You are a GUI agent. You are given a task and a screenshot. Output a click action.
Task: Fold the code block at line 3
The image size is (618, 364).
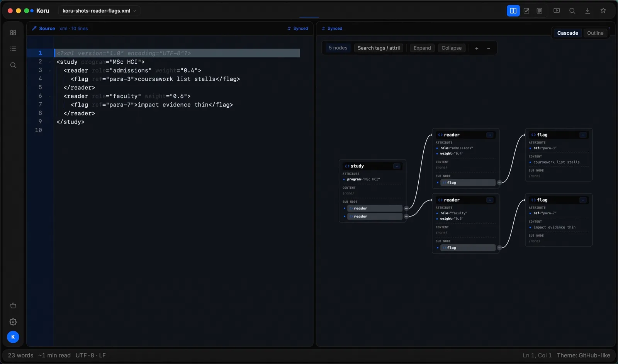tap(50, 71)
